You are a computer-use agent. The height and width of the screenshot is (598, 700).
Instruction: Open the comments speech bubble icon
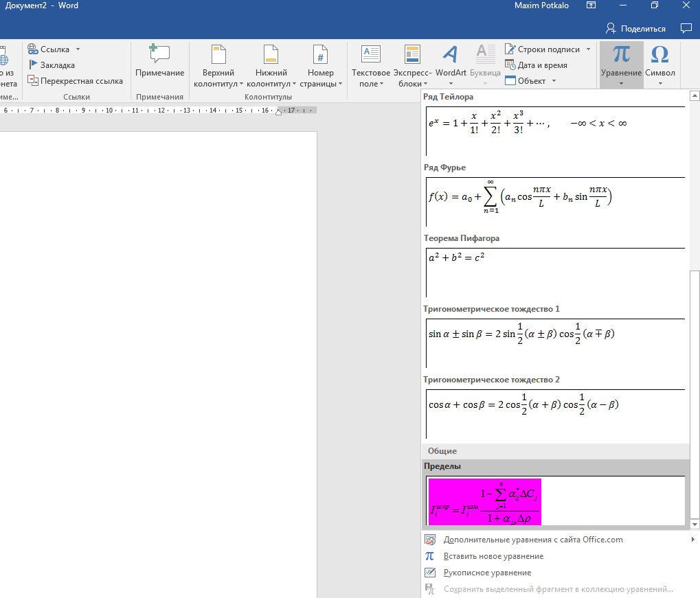click(x=686, y=28)
